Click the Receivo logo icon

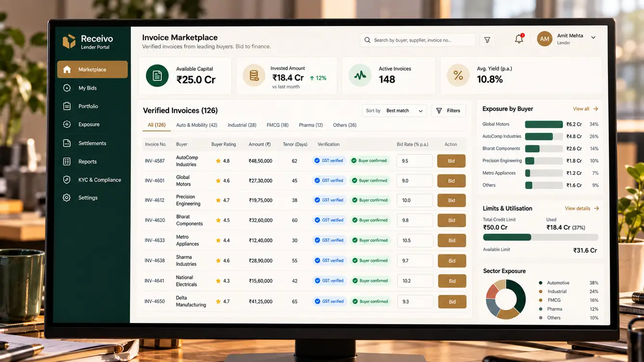click(69, 41)
